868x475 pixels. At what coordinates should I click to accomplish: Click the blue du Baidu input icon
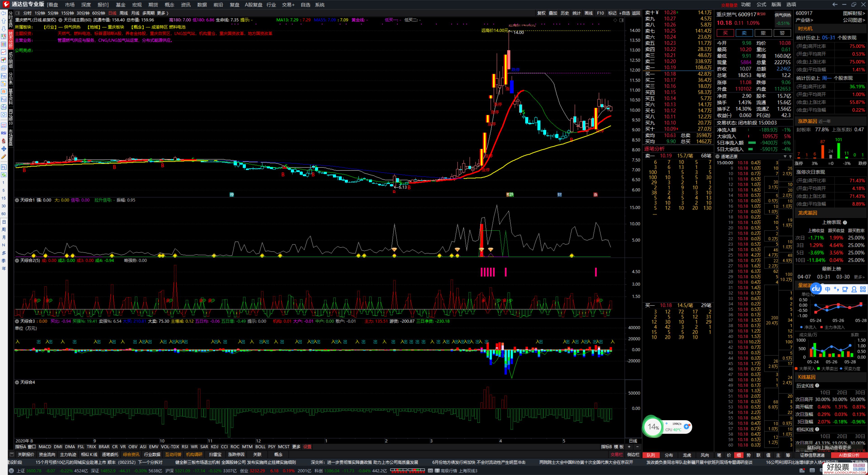[x=816, y=289]
